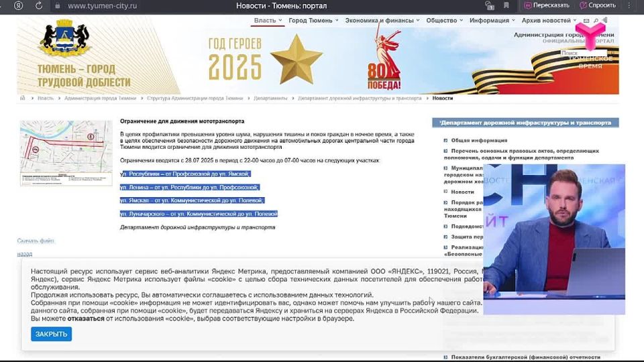Image resolution: width=644 pixels, height=362 pixels.
Task: Open Новости in the department sidebar
Action: point(462,192)
